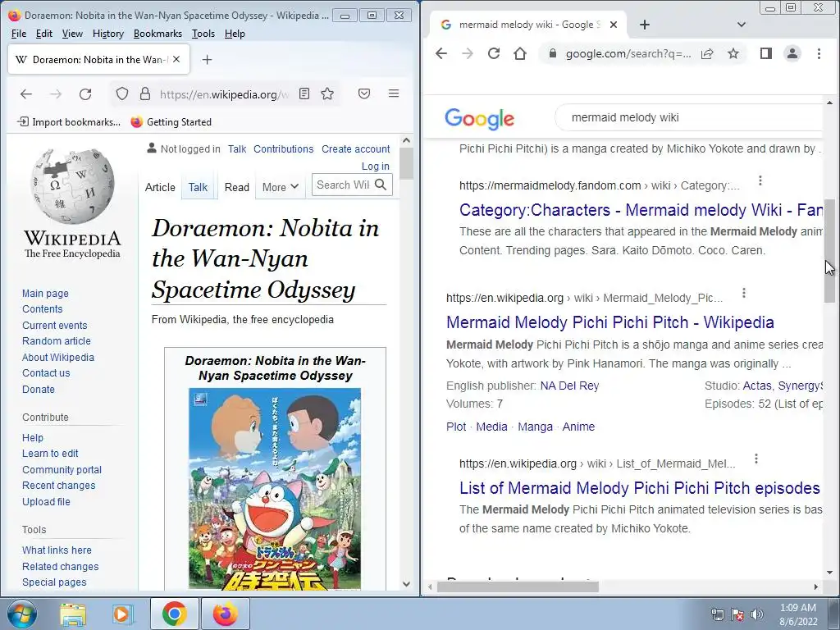Open Mermaid Melody Pichi Pichi Pitch Wikipedia result
This screenshot has width=840, height=630.
click(x=610, y=322)
